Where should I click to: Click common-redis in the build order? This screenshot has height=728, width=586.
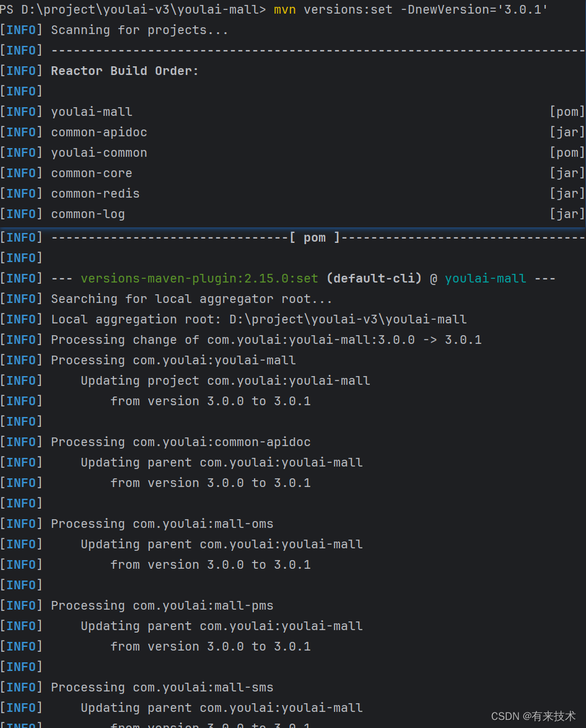point(95,193)
